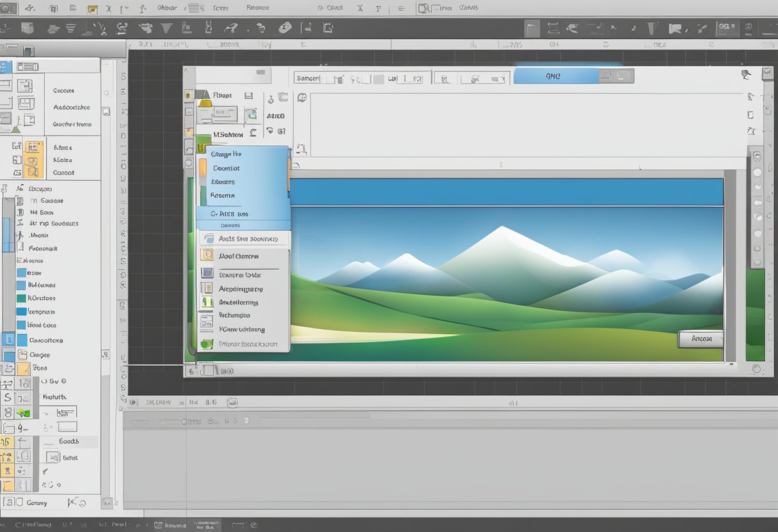Toggle the first radio button on dialog's right strip
778x532 pixels.
pos(758,157)
